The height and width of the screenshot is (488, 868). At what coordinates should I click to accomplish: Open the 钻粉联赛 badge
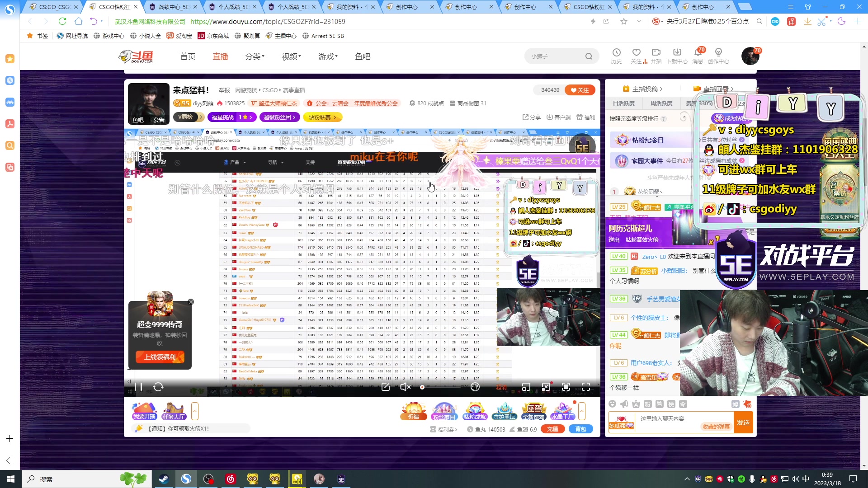(x=322, y=117)
